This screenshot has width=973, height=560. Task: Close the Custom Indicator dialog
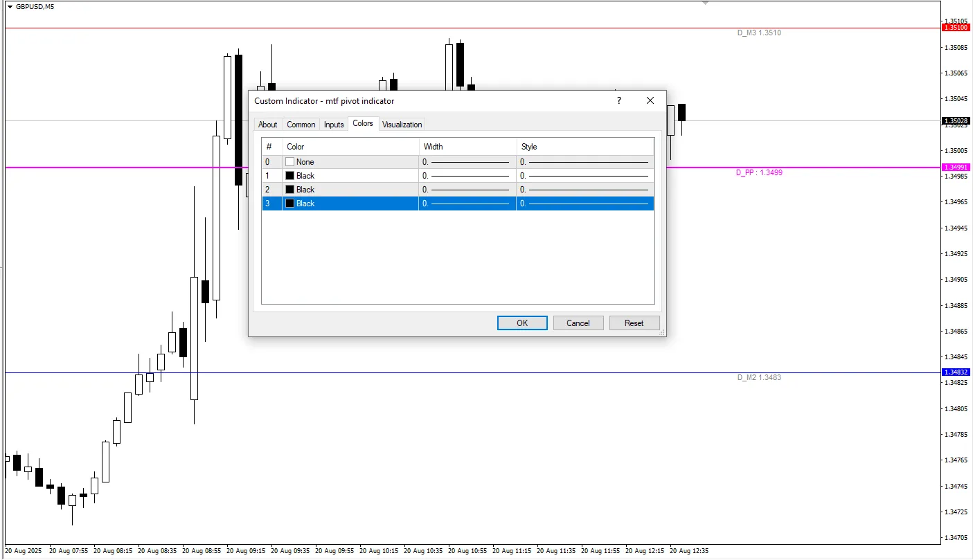pyautogui.click(x=650, y=101)
